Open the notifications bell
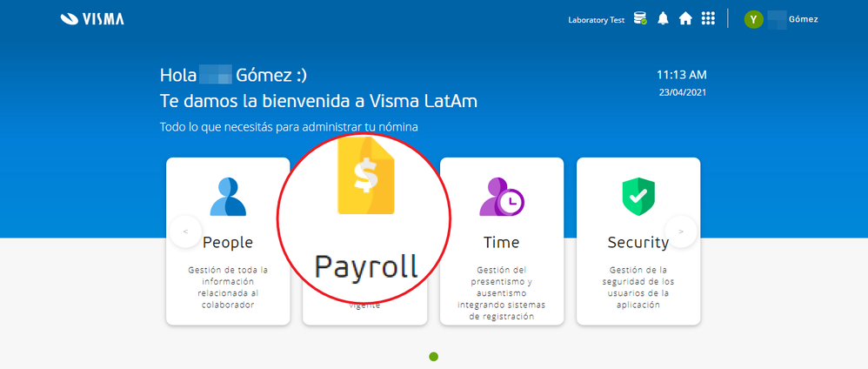This screenshot has height=369, width=868. point(664,19)
